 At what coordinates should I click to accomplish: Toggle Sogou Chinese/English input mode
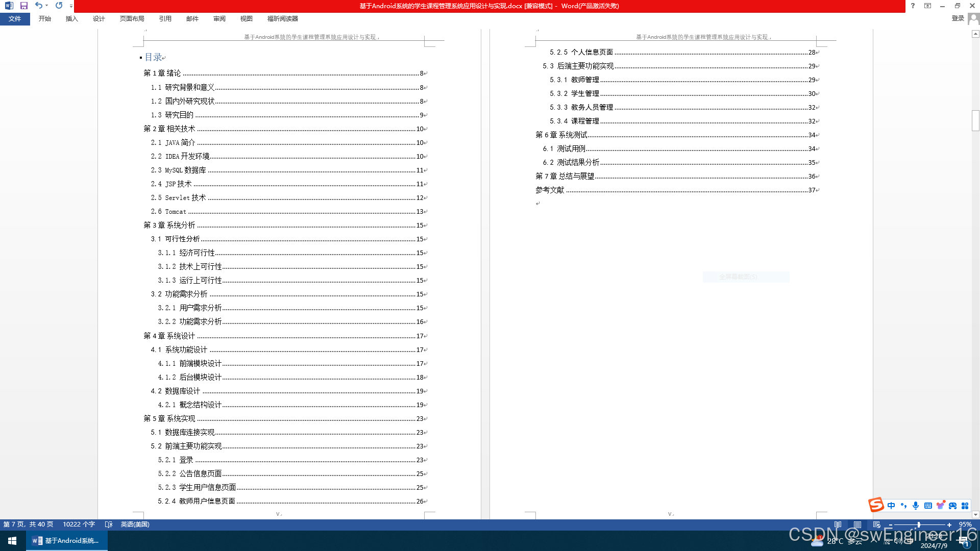coord(891,506)
